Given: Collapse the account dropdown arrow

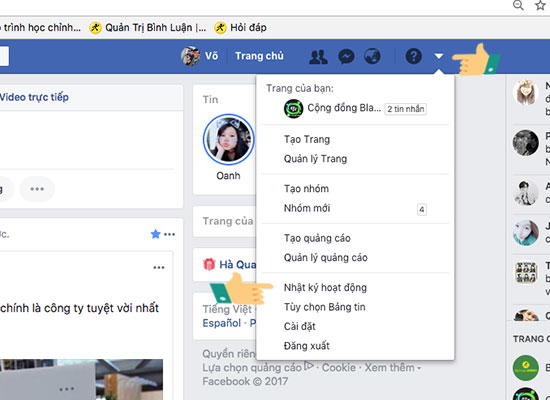Looking at the screenshot, I should point(439,56).
